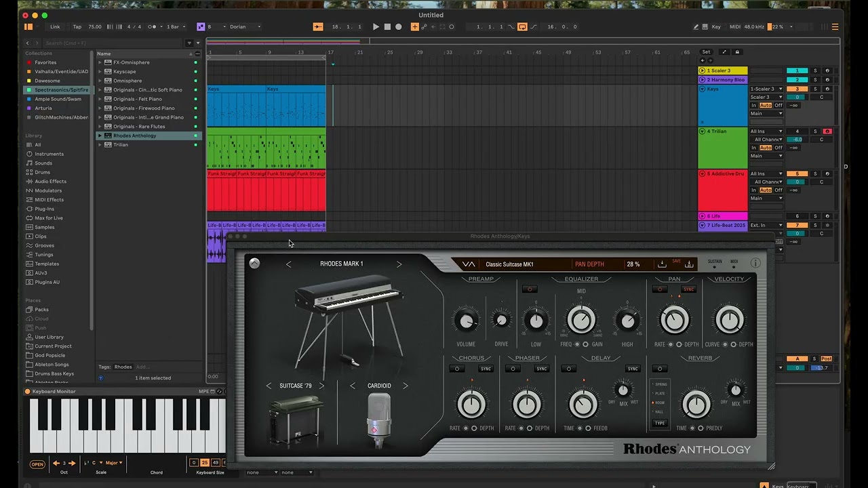Image resolution: width=868 pixels, height=488 pixels.
Task: Toggle Follow playback in the transport bar
Action: coord(318,26)
